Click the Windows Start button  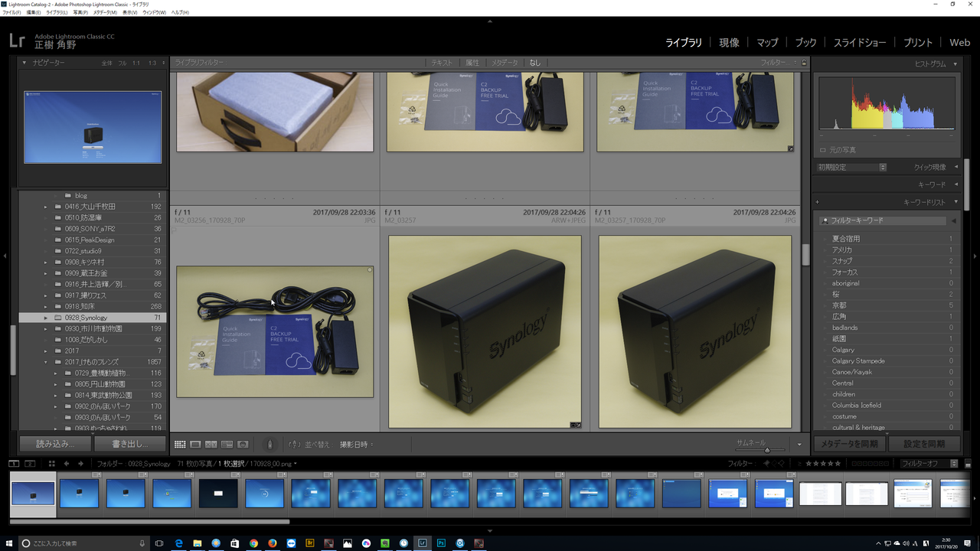8,543
